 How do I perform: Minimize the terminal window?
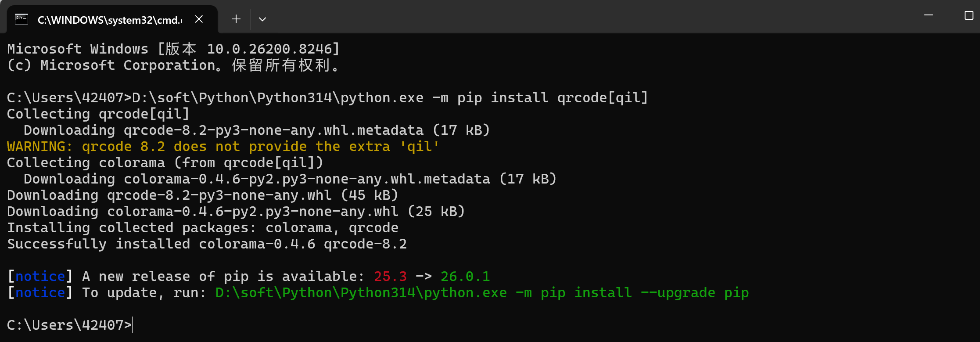tap(929, 15)
